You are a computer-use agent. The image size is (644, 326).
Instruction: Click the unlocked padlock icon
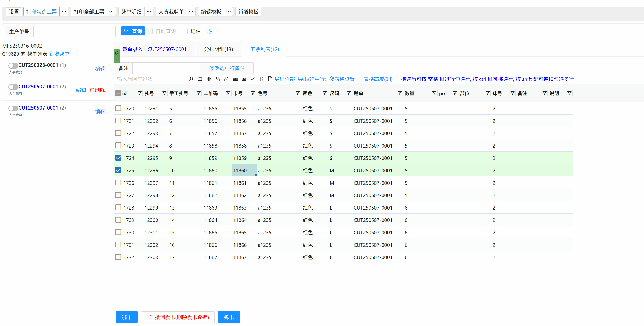click(x=226, y=79)
